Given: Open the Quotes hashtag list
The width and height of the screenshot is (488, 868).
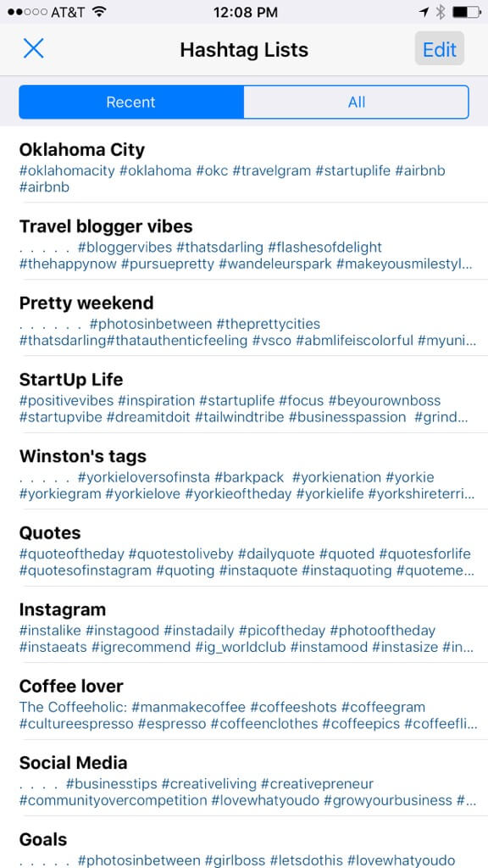Looking at the screenshot, I should pyautogui.click(x=244, y=548).
